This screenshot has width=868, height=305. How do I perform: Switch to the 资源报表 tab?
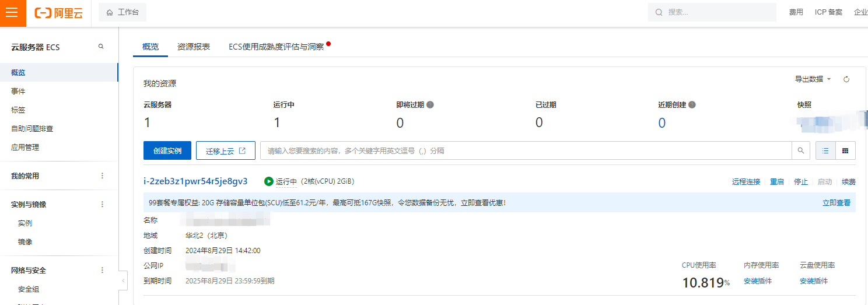(x=194, y=47)
